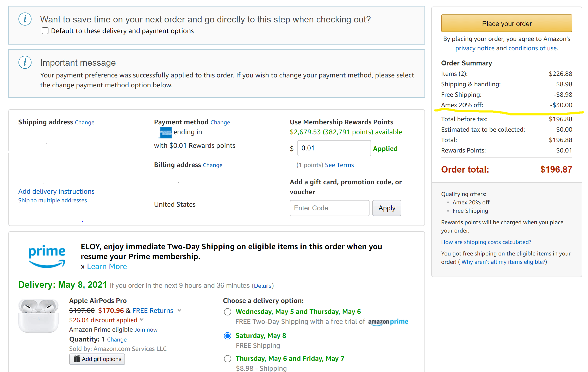The height and width of the screenshot is (372, 588).
Task: Click the Enter Code input field
Action: (329, 208)
